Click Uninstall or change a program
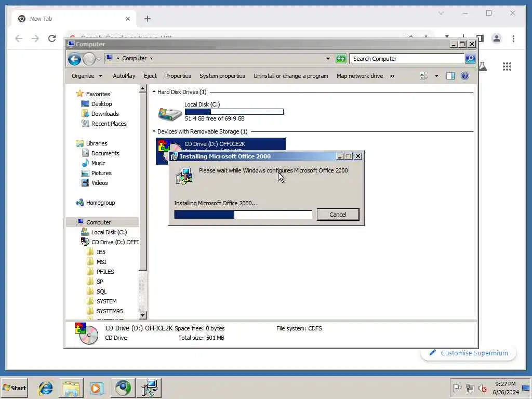The image size is (532, 399). [x=291, y=76]
